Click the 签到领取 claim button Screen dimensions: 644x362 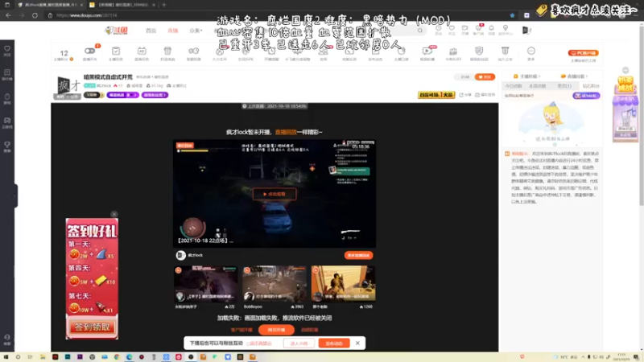(92, 327)
